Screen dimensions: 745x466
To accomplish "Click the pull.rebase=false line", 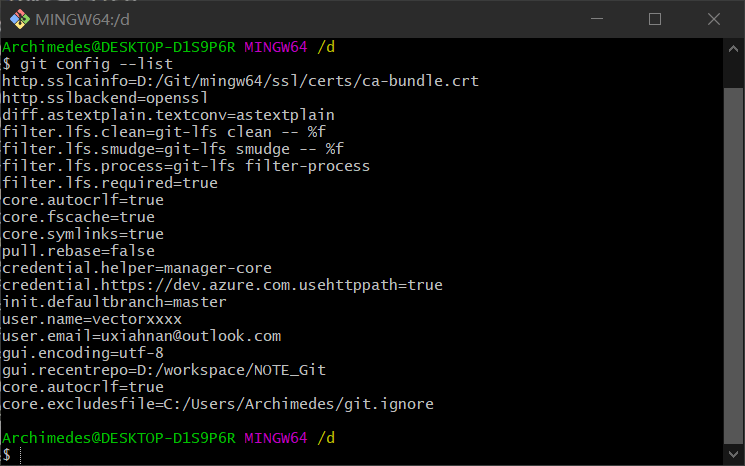I will [78, 251].
